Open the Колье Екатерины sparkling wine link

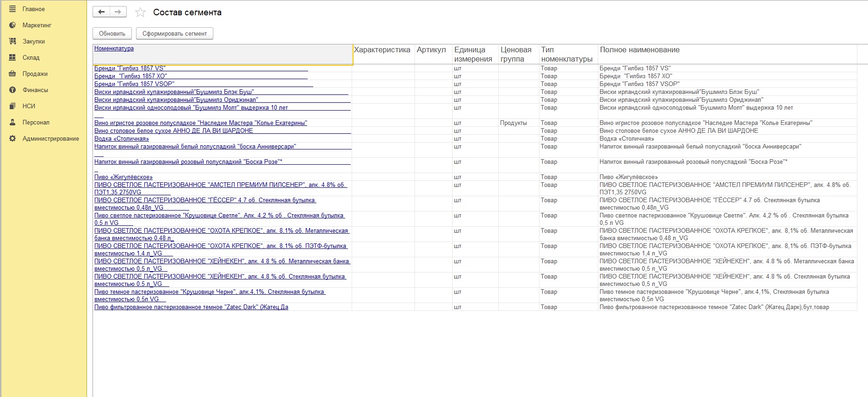[201, 123]
